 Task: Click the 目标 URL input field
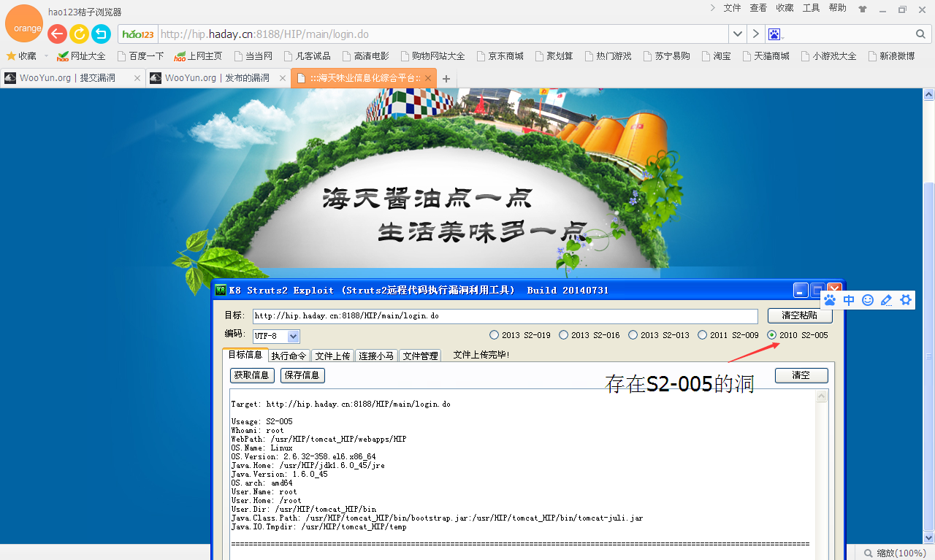(505, 316)
